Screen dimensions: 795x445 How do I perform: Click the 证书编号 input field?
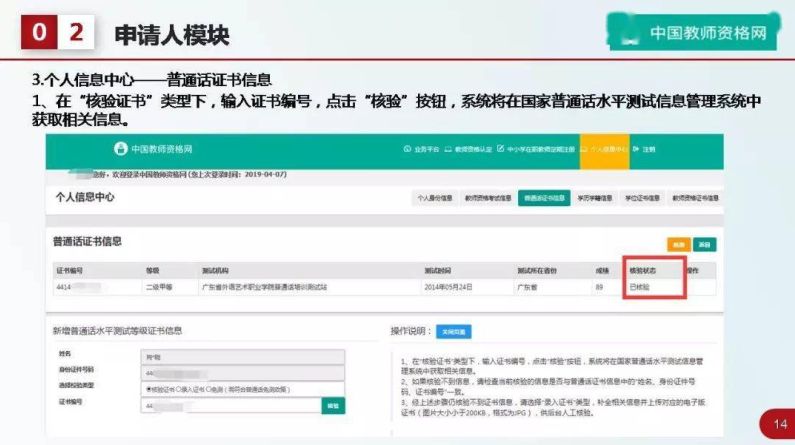tap(232, 406)
